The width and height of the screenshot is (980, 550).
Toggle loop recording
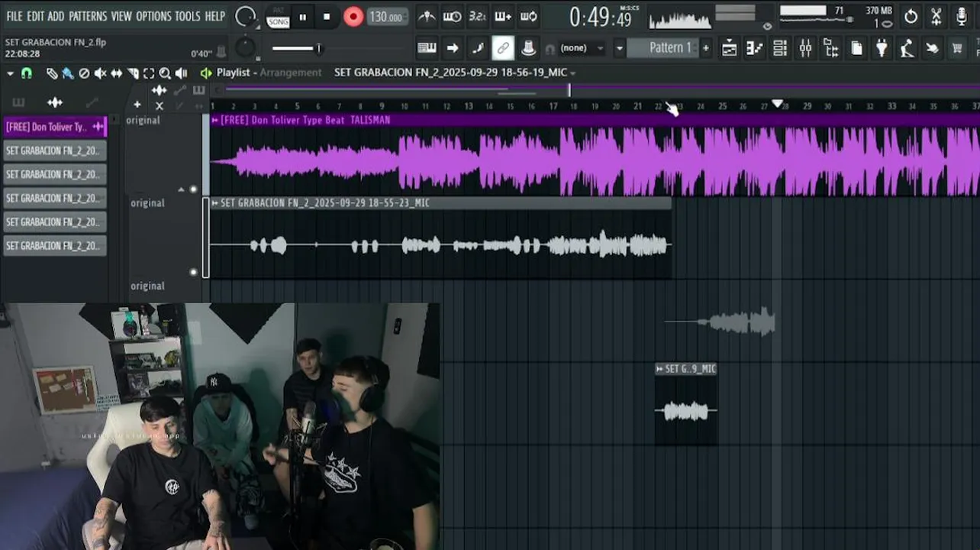point(528,16)
